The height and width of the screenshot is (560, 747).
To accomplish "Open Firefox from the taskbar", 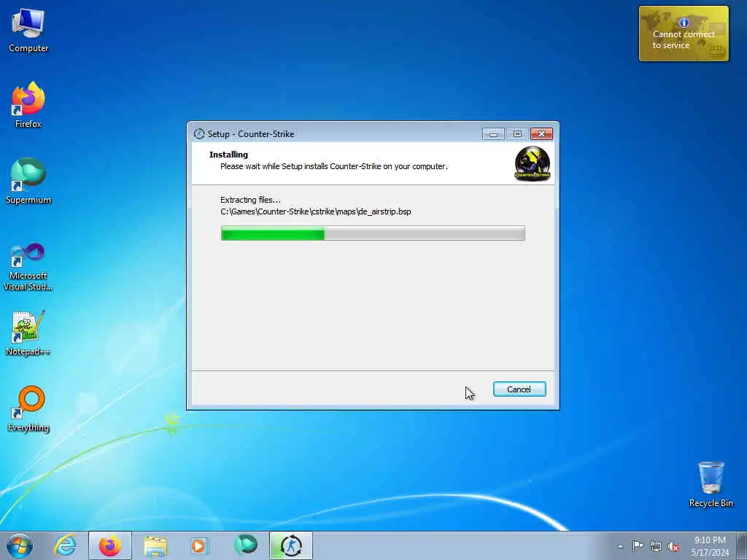I will tap(110, 545).
